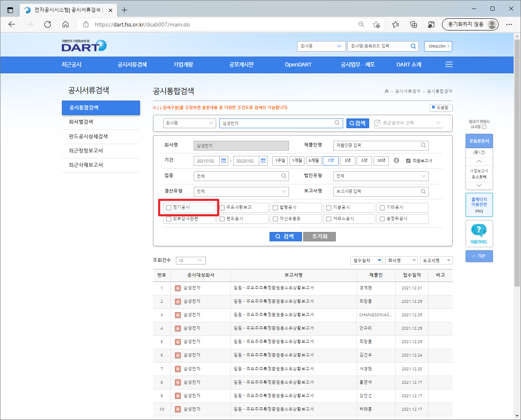The height and width of the screenshot is (420, 521).
Task: Open 기업개황 menu
Action: [183, 65]
